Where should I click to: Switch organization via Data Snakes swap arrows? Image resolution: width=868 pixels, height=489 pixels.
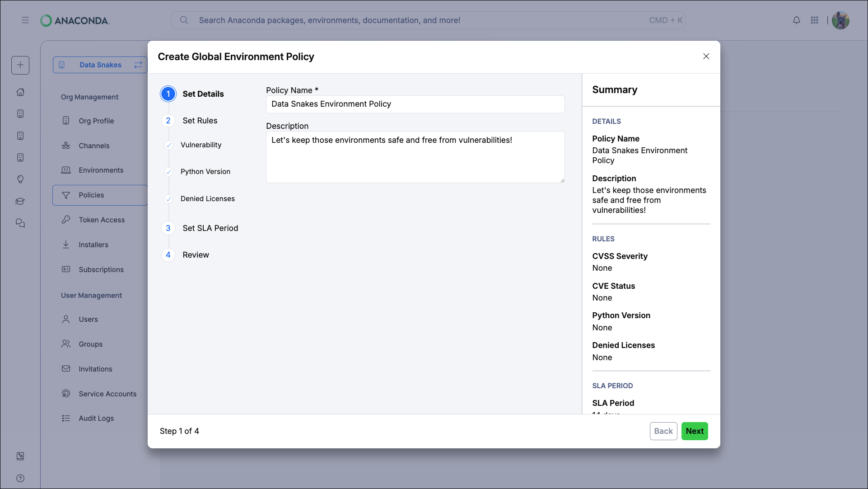pyautogui.click(x=138, y=65)
